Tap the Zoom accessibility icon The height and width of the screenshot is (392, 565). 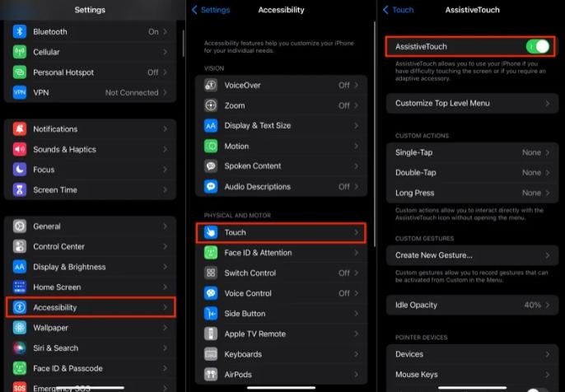click(x=211, y=105)
